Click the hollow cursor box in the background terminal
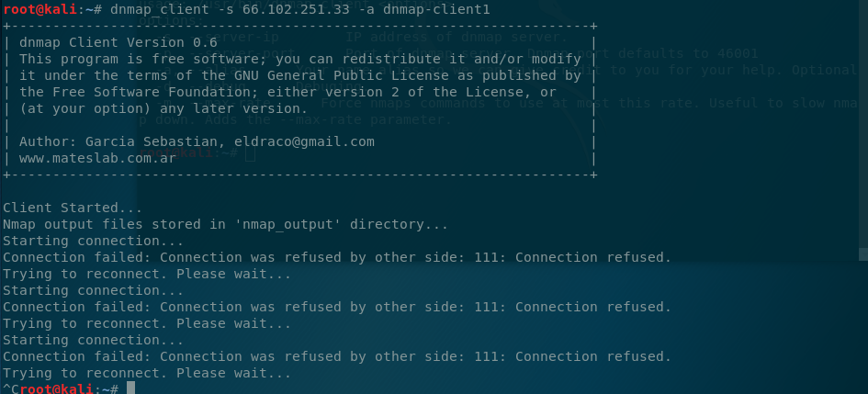 coord(250,153)
